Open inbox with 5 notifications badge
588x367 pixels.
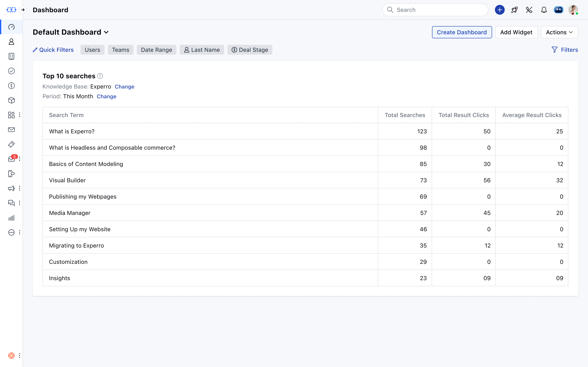pos(11,159)
